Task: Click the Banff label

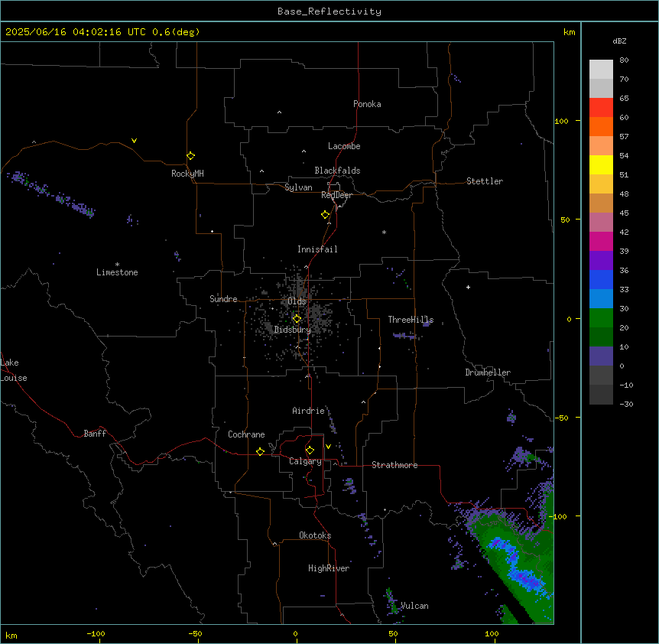Action: [95, 434]
